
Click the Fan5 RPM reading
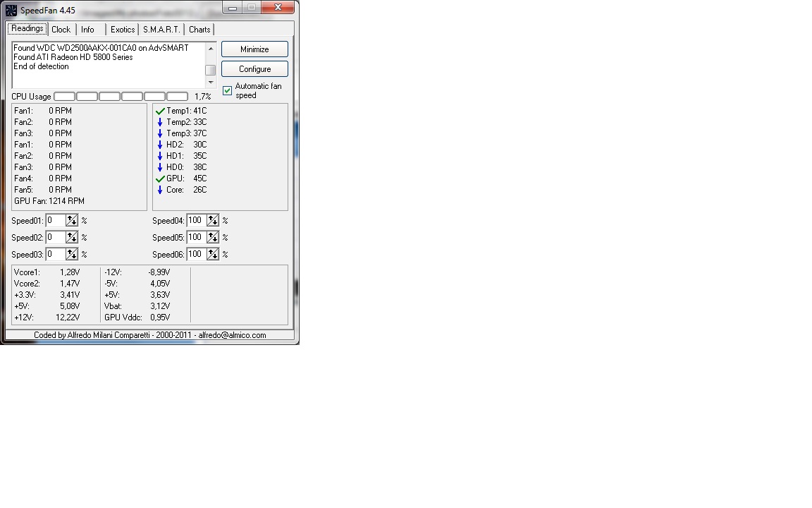[43, 190]
